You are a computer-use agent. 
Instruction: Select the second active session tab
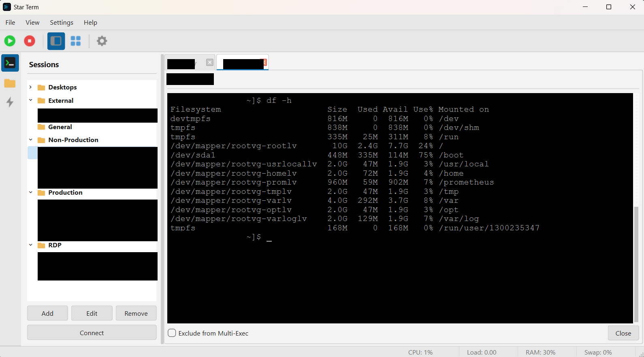click(243, 63)
